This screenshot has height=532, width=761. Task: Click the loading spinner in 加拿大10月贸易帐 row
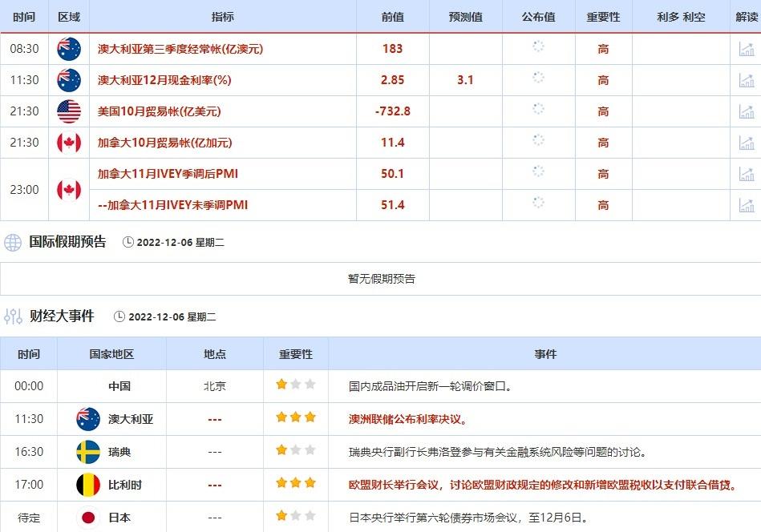pyautogui.click(x=538, y=142)
